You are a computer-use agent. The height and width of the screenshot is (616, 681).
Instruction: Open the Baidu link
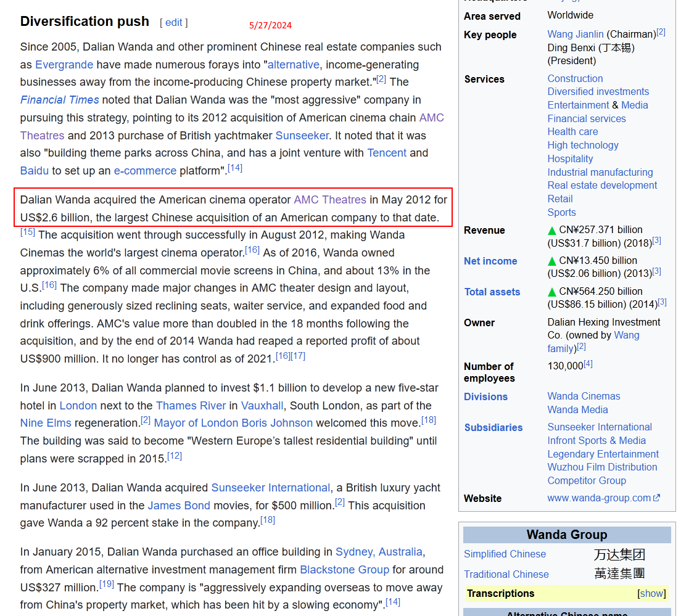pos(35,171)
